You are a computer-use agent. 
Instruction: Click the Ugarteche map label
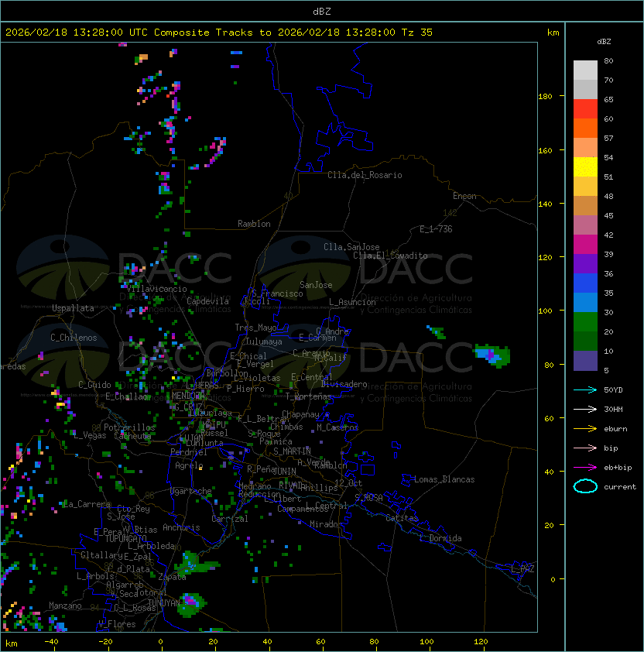tap(191, 491)
